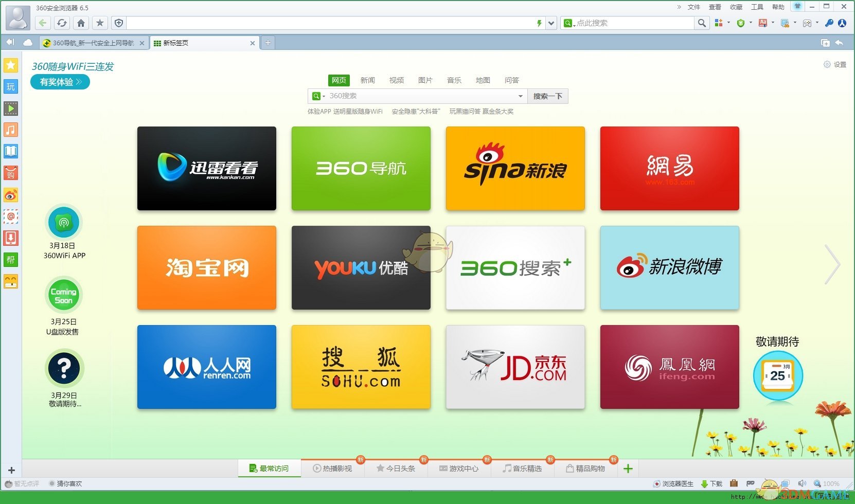Open the JD.COM 京东 thumbnail

[x=515, y=367]
